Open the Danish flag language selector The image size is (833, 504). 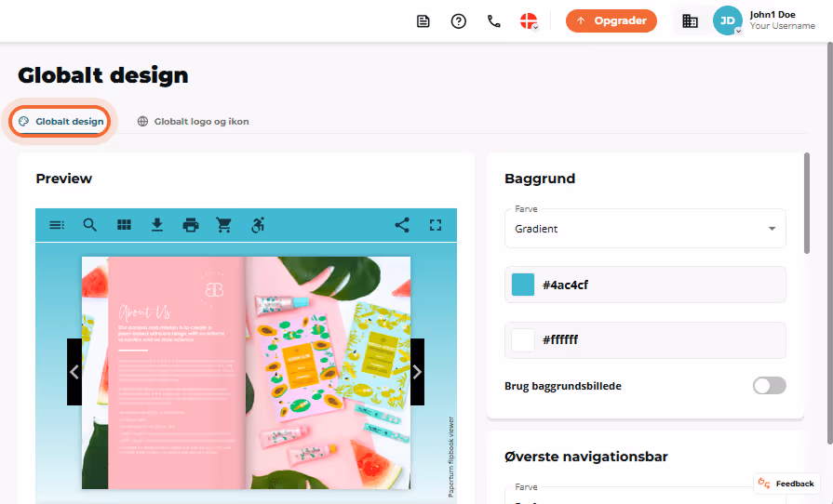pyautogui.click(x=530, y=21)
